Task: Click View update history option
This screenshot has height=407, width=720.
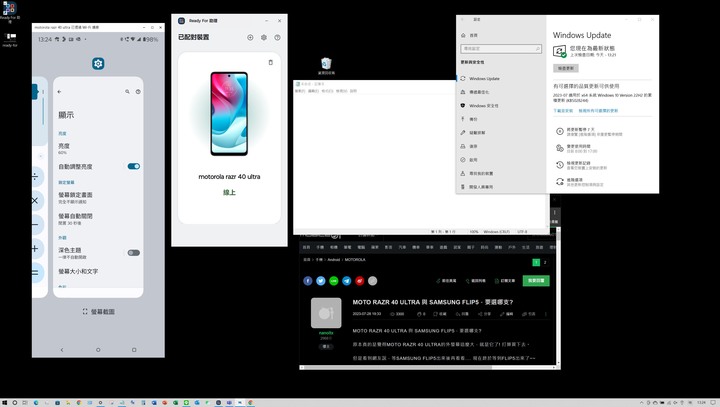Action: click(581, 165)
